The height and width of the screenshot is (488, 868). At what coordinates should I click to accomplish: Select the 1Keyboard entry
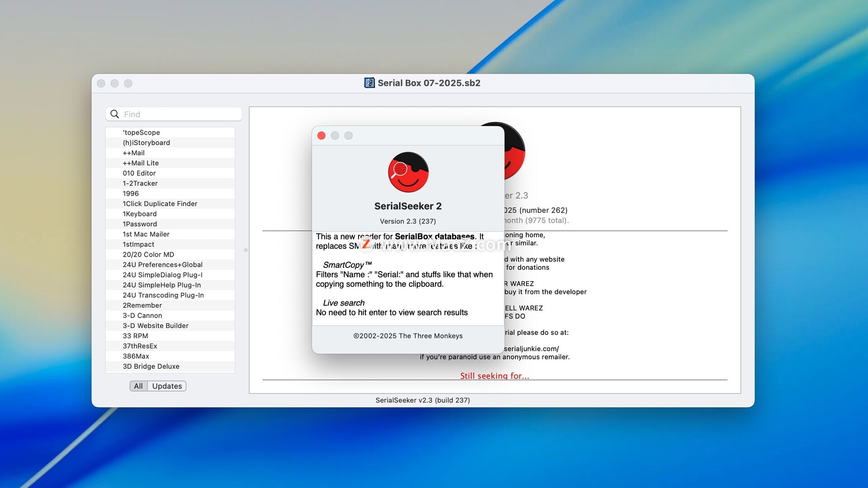click(170, 214)
